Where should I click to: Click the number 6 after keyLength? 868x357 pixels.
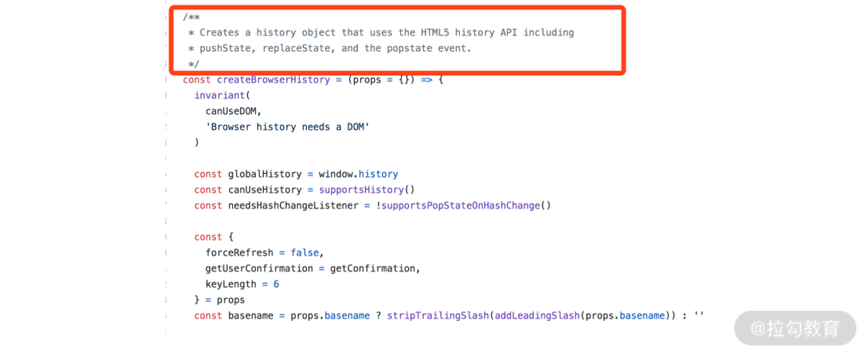tap(276, 284)
